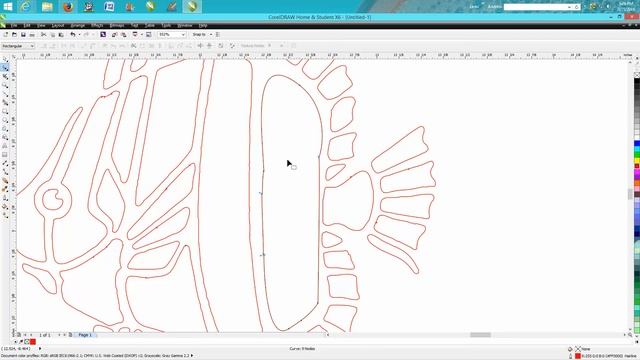Click the Save icon in toolbar
The height and width of the screenshot is (360, 640).
tap(23, 35)
